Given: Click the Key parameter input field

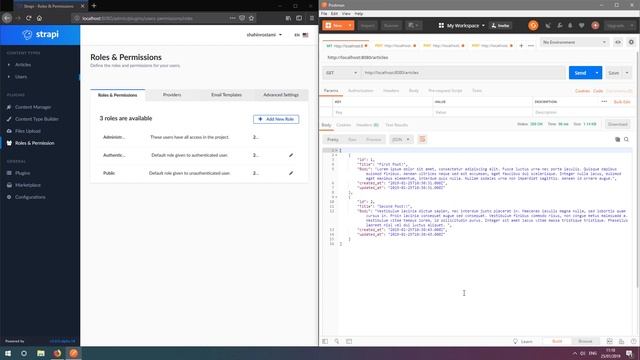Looking at the screenshot, I should (x=382, y=112).
